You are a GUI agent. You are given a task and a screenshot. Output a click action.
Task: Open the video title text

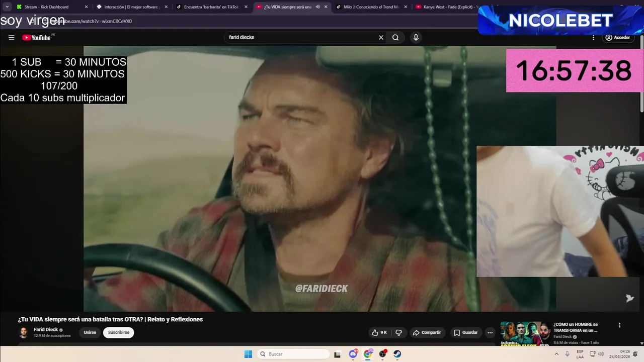[110, 319]
